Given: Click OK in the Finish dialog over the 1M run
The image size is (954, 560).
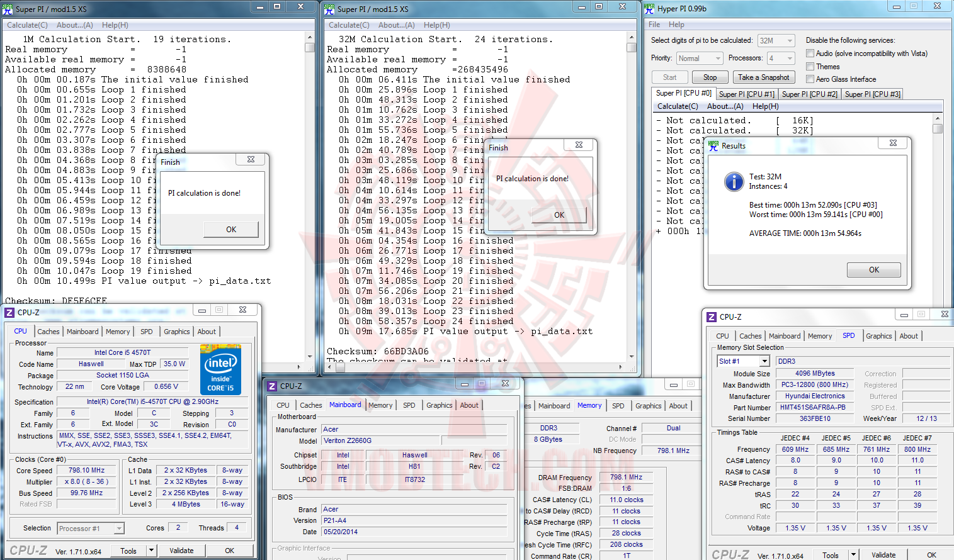Looking at the screenshot, I should 231,230.
